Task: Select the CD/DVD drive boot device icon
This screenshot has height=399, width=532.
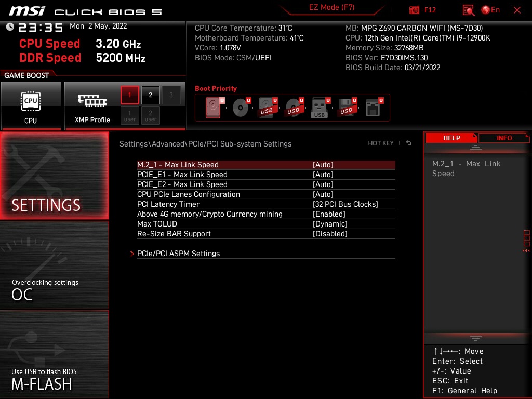Action: coord(241,107)
